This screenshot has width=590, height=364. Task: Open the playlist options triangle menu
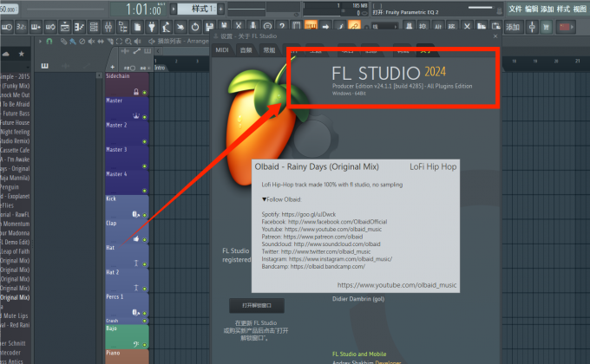40,42
